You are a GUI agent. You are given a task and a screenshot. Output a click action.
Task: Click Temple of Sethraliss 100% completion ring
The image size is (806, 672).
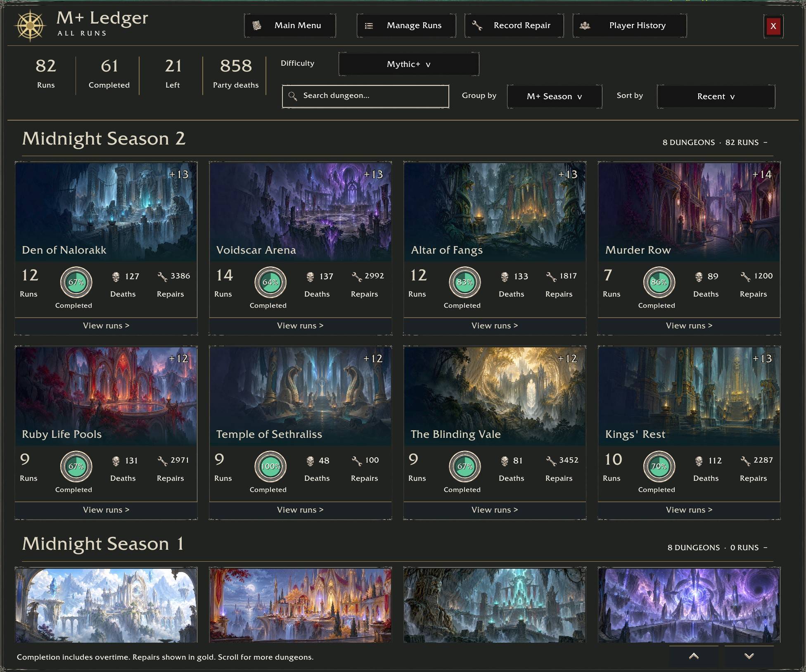[x=270, y=467]
